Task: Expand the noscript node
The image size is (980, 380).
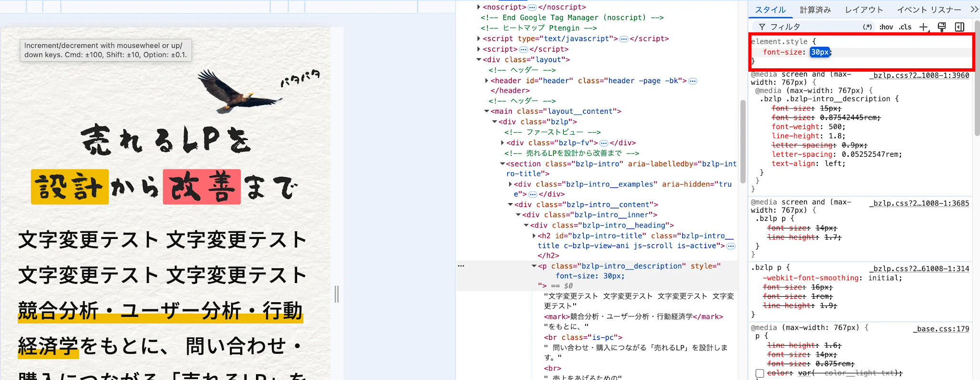Action: pos(479,7)
